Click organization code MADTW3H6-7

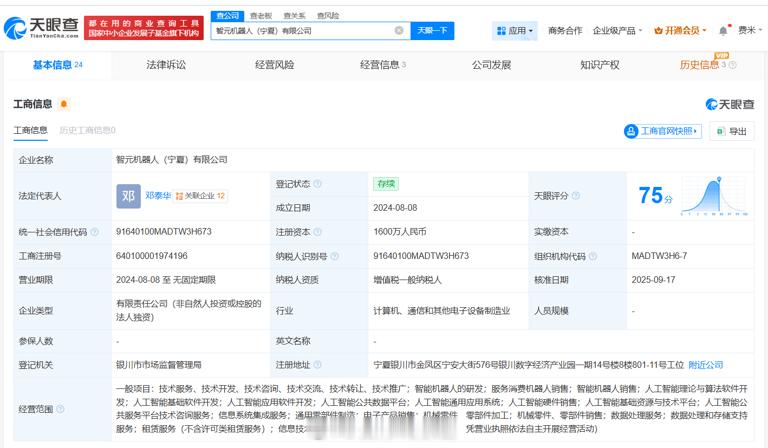click(x=659, y=256)
